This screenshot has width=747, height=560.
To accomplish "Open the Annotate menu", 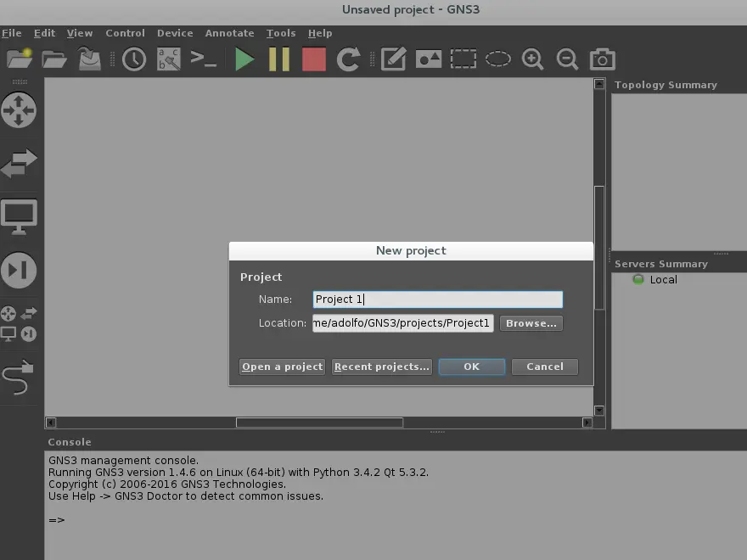I will (x=230, y=33).
